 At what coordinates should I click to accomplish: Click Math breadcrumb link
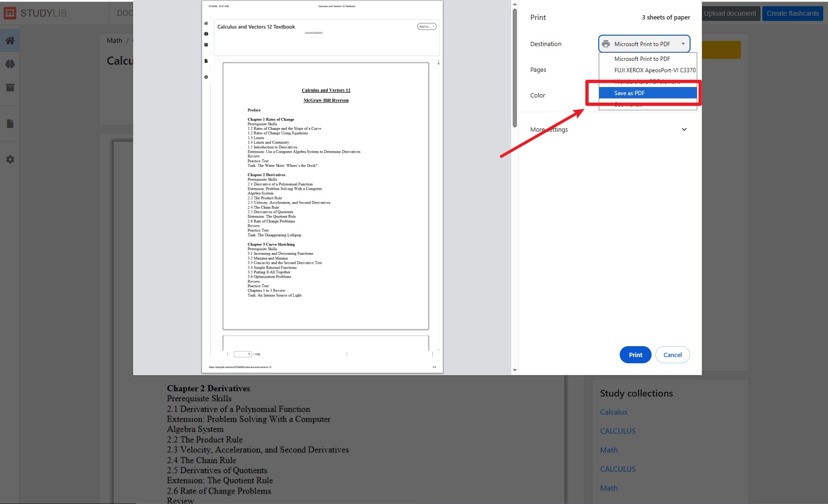(x=114, y=40)
